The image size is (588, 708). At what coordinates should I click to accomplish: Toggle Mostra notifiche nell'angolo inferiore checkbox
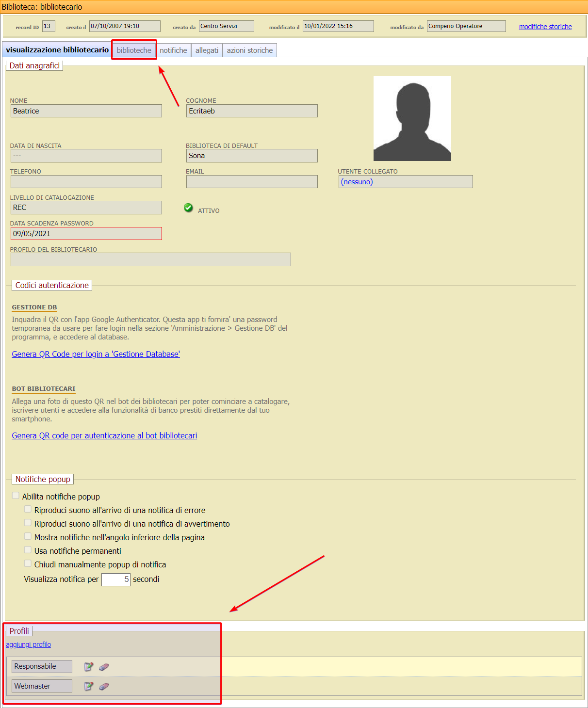coord(28,536)
